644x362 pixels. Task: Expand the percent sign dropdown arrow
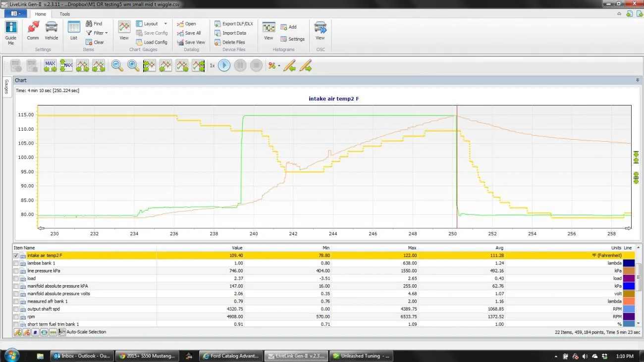point(279,66)
